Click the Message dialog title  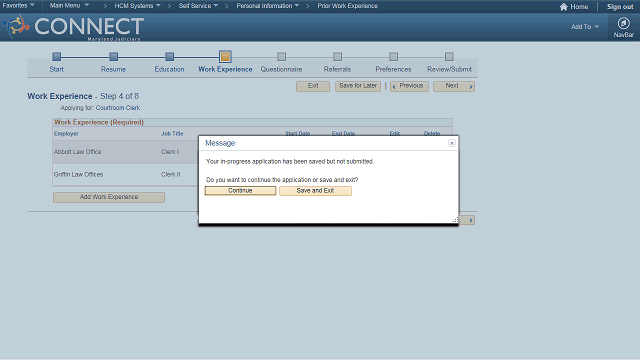(x=220, y=143)
